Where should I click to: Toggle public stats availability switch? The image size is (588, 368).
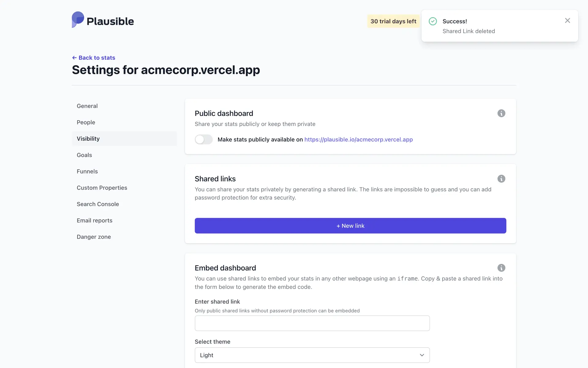point(204,140)
